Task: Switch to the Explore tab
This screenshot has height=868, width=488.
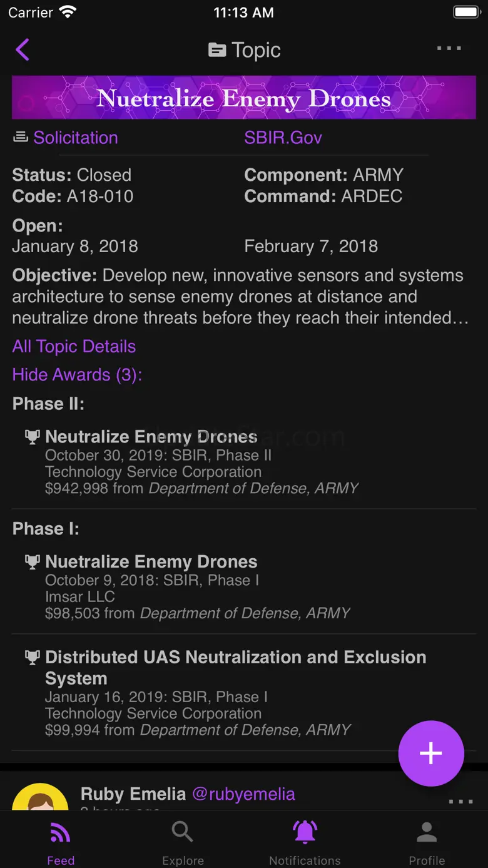Action: pos(183,842)
